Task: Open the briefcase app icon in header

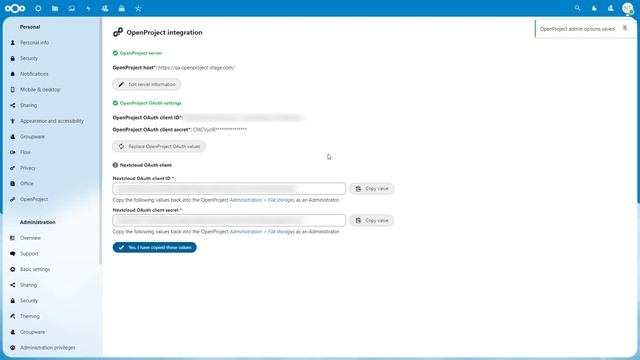Action: 122,8
